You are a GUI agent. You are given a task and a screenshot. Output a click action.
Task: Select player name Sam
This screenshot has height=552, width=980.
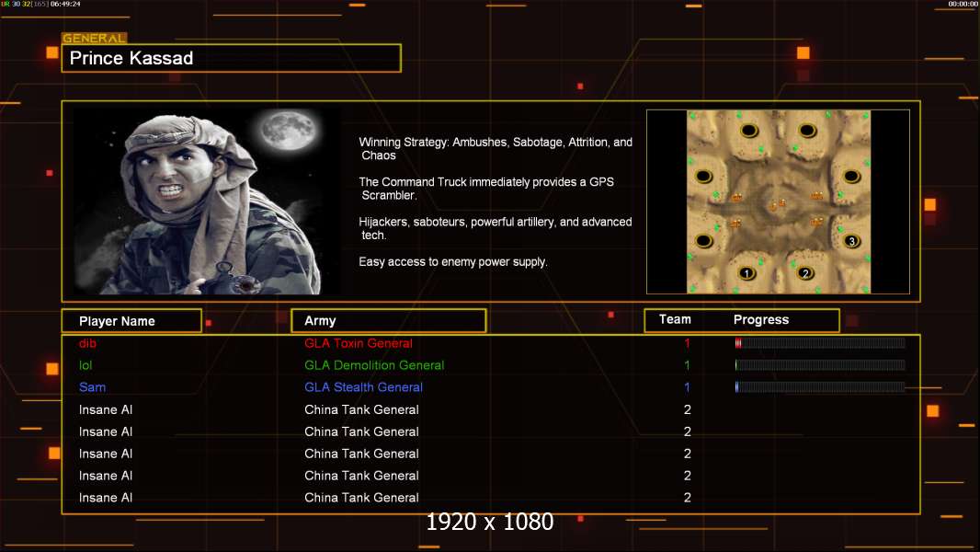93,387
